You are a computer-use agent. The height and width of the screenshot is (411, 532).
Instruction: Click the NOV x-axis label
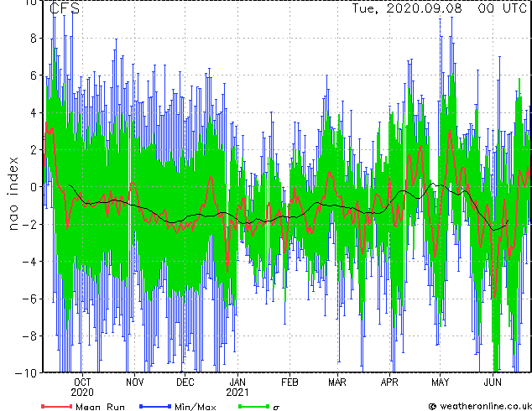(x=135, y=382)
